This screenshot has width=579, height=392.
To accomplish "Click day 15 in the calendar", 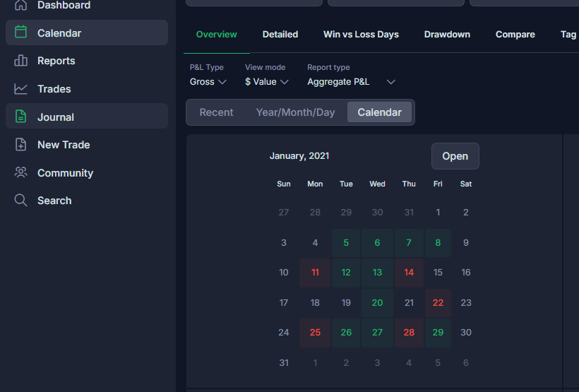I will (x=438, y=273).
